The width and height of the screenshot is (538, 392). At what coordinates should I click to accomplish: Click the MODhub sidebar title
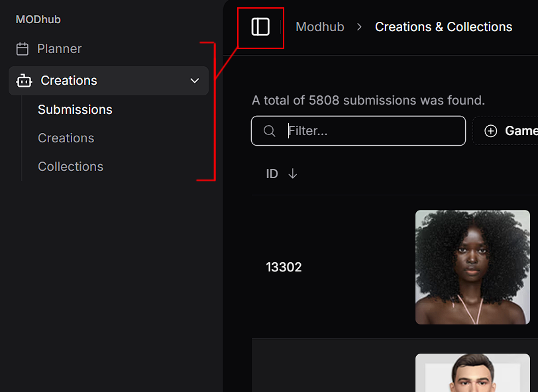(x=38, y=20)
